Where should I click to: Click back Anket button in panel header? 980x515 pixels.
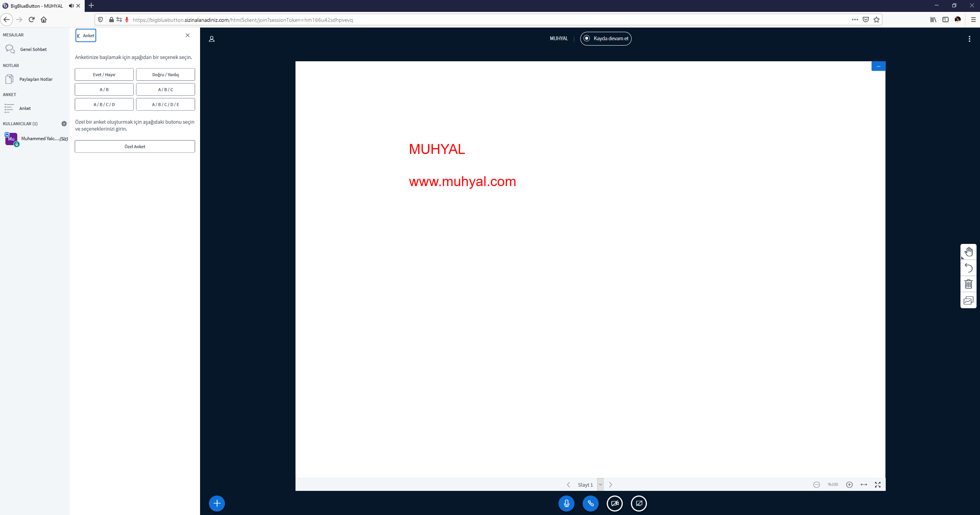point(86,36)
